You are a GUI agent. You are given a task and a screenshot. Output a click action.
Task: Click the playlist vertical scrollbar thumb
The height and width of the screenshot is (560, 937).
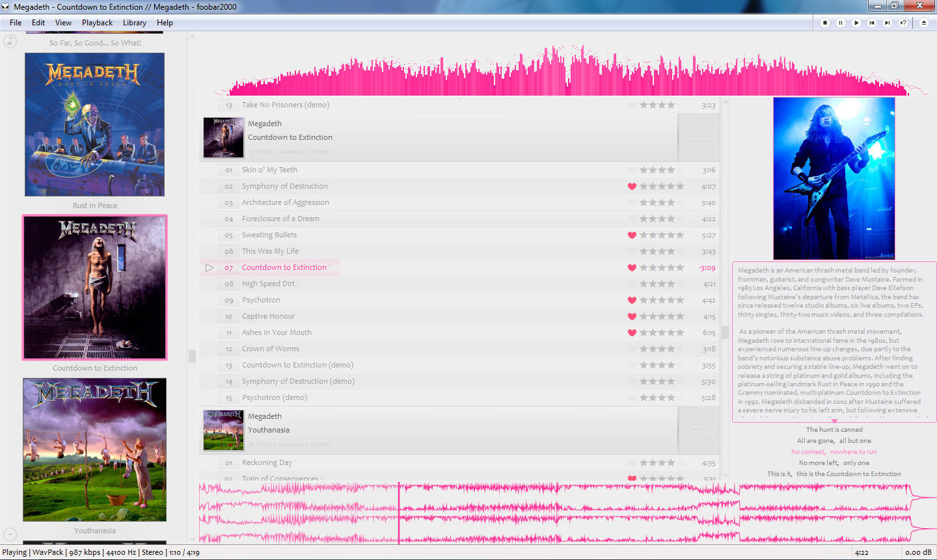[726, 332]
